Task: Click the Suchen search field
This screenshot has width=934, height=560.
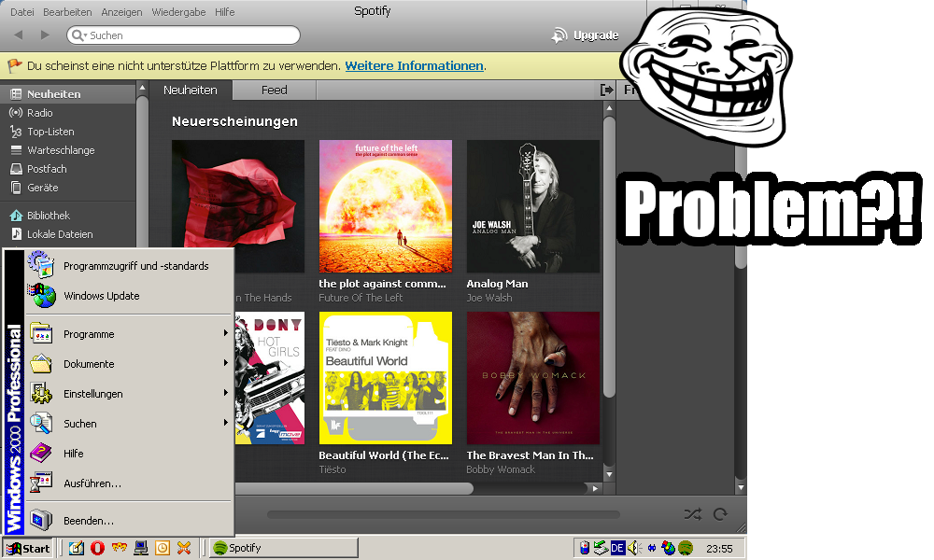Action: [183, 35]
